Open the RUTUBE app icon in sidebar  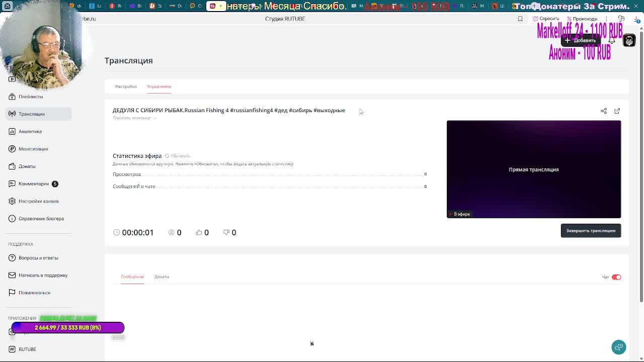(12, 349)
